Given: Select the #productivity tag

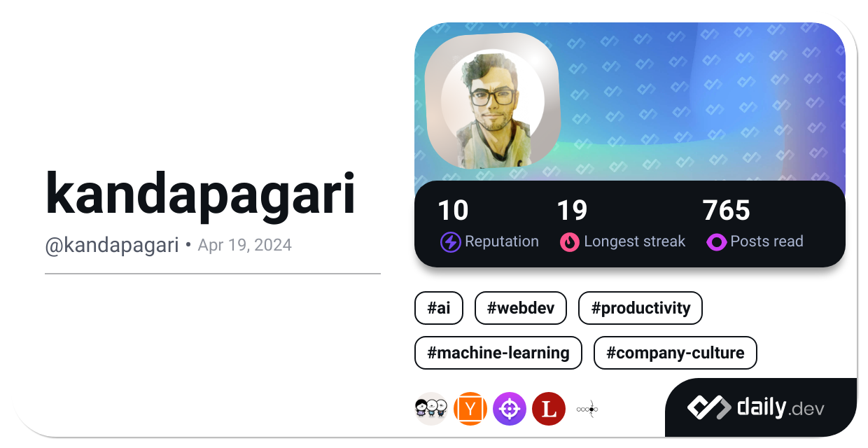Looking at the screenshot, I should tap(640, 308).
